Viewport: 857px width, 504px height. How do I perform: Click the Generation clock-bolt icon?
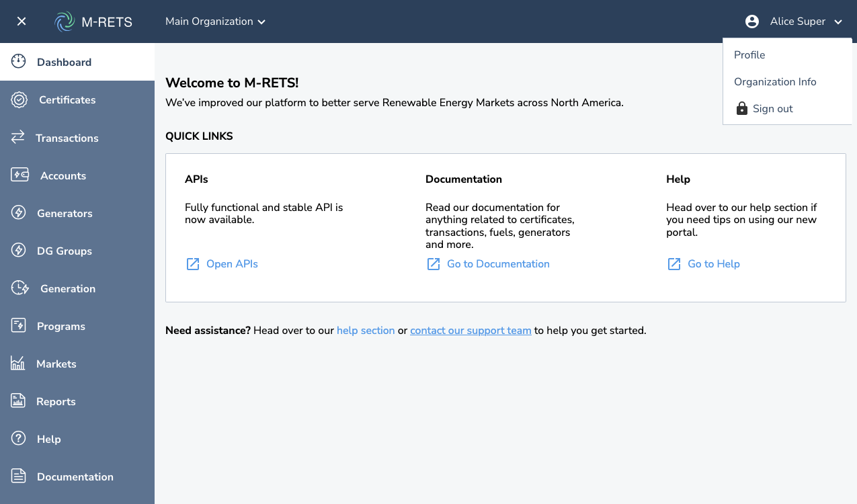tap(20, 288)
